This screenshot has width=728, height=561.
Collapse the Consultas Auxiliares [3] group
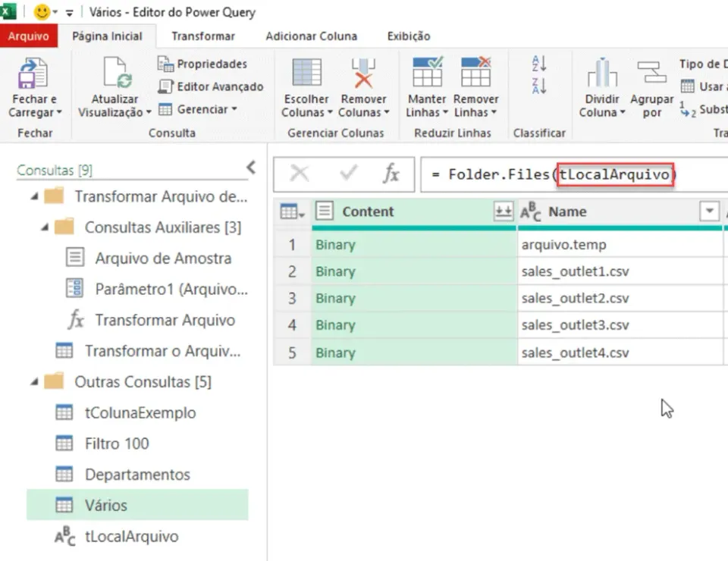point(45,227)
